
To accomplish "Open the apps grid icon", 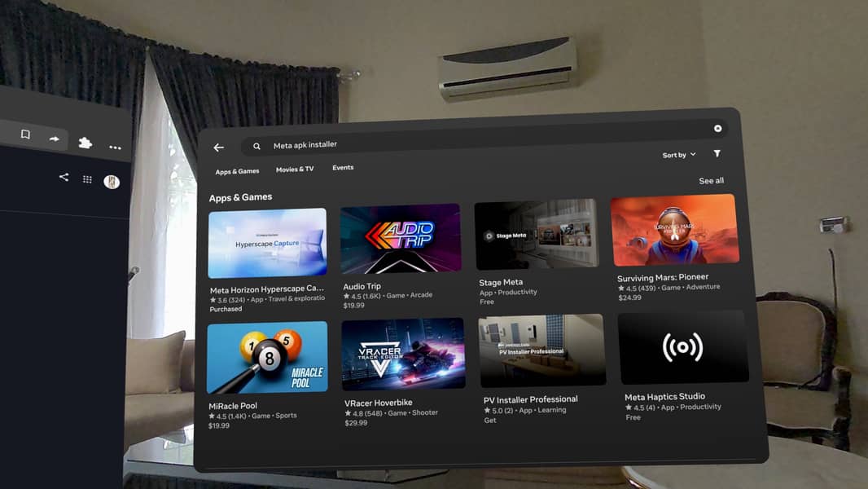I will tap(87, 178).
